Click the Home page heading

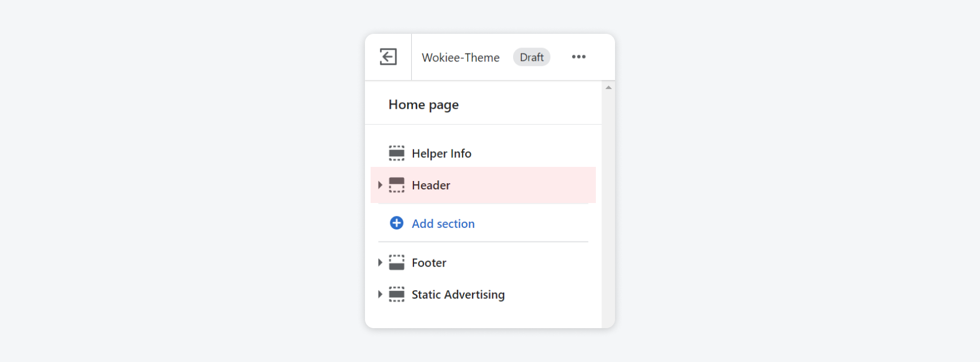tap(424, 105)
